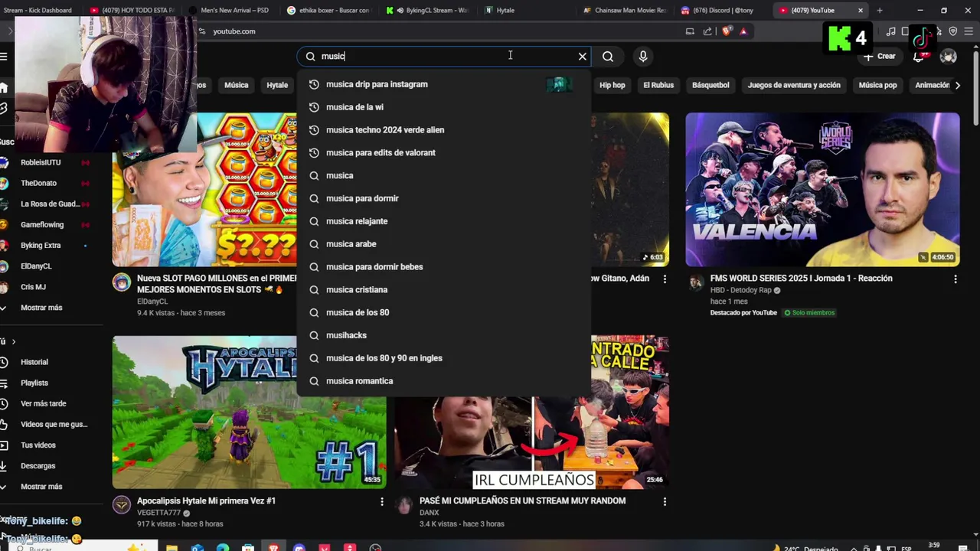
Task: Select the Básquetbol filter chip
Action: tap(710, 85)
